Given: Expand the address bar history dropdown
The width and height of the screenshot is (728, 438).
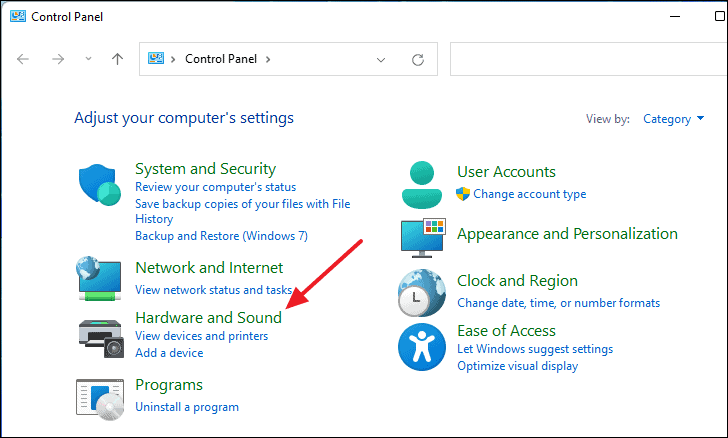Looking at the screenshot, I should 381,59.
